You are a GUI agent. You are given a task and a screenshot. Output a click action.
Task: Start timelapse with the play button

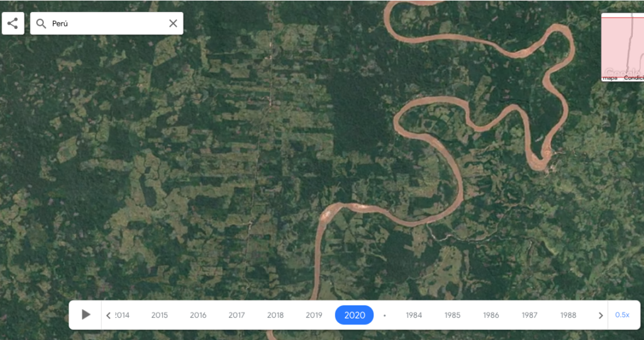tap(86, 315)
